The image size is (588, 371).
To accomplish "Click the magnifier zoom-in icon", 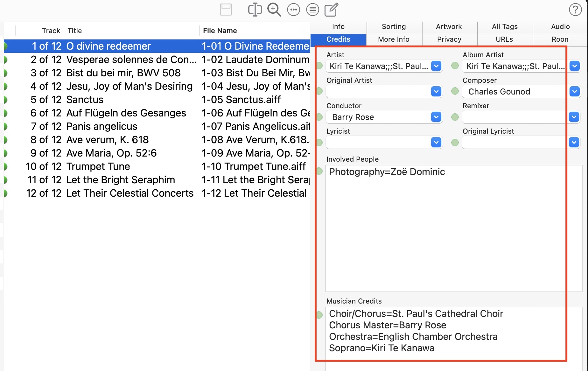I will [274, 10].
